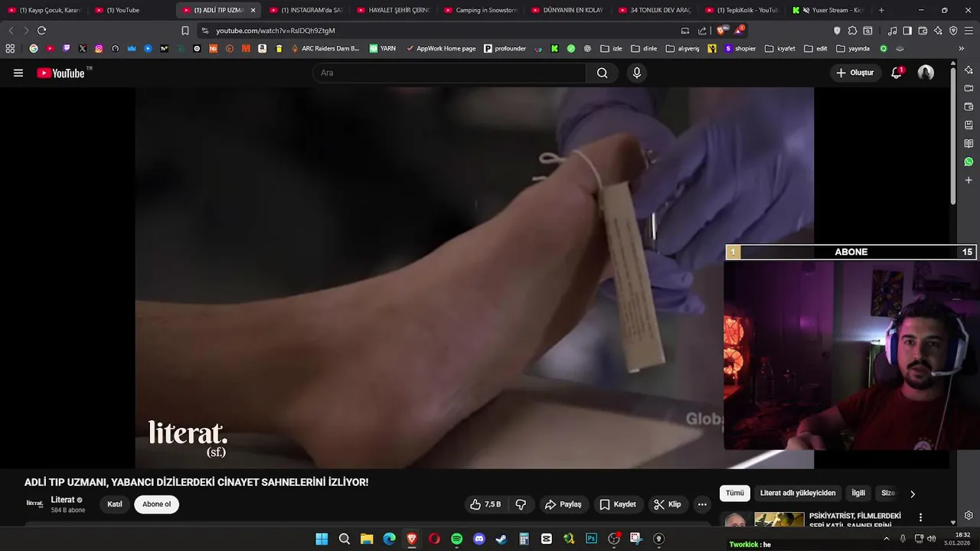This screenshot has width=980, height=551.
Task: Subscribe with the Abone ol button
Action: point(156,504)
